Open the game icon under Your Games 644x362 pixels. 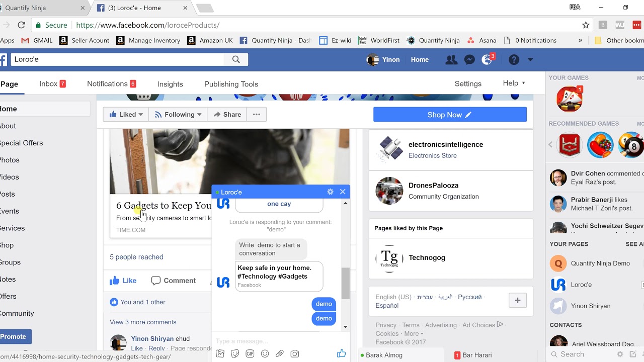coord(569,99)
